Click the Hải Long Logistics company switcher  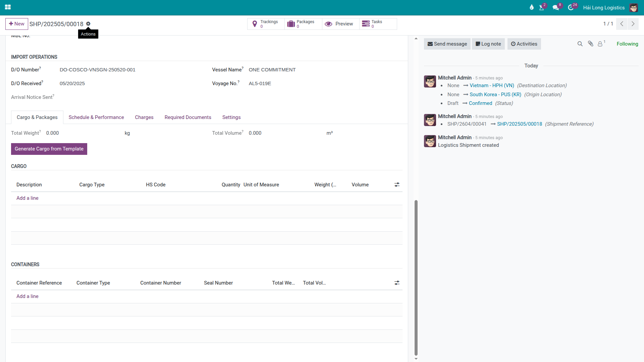pyautogui.click(x=604, y=7)
